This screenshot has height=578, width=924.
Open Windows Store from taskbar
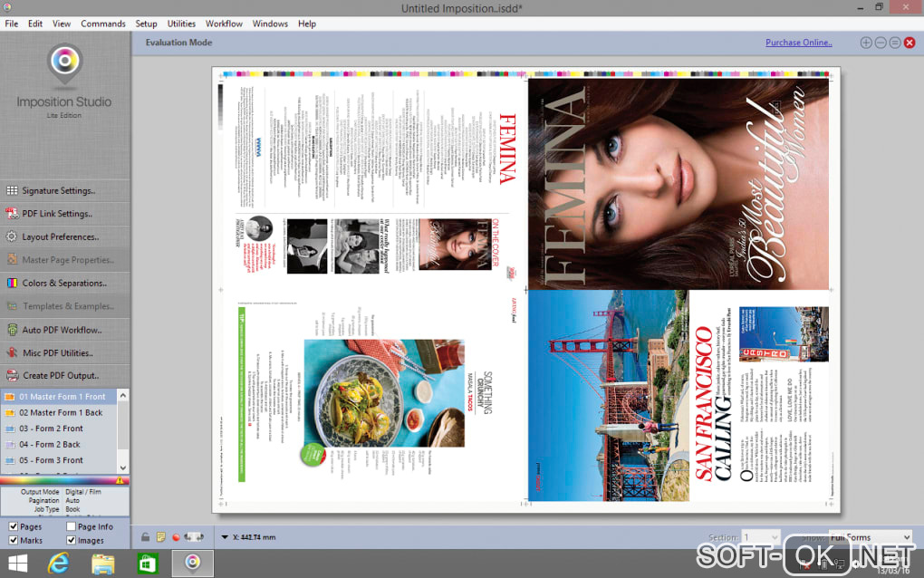[x=148, y=564]
